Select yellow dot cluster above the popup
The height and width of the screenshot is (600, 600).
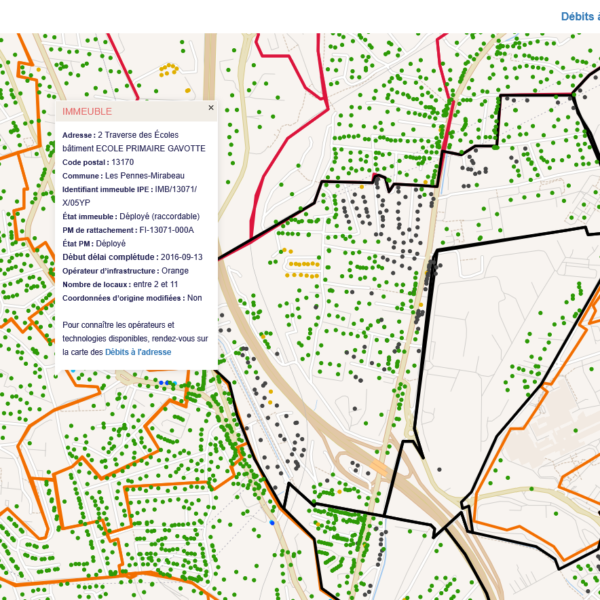[x=169, y=70]
